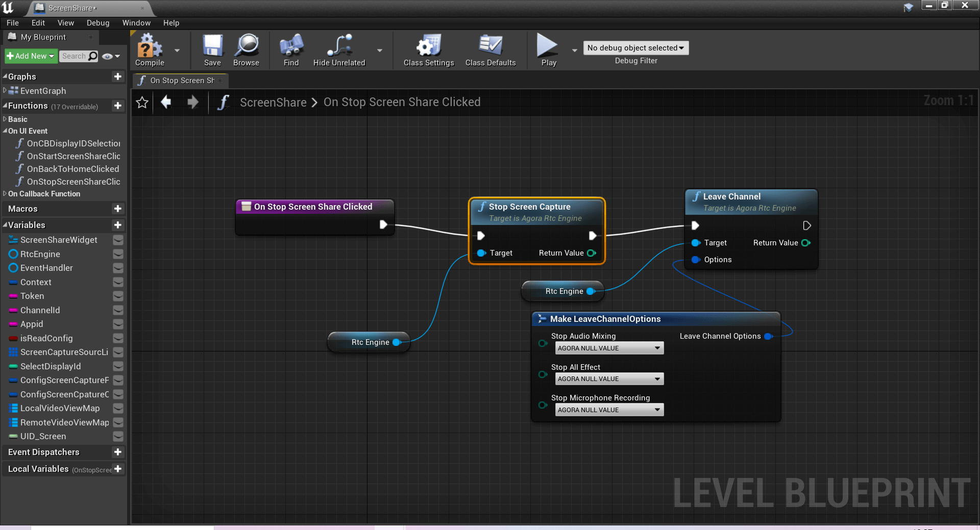Open Compile options dropdown arrow
This screenshot has height=530, width=980.
(x=177, y=51)
